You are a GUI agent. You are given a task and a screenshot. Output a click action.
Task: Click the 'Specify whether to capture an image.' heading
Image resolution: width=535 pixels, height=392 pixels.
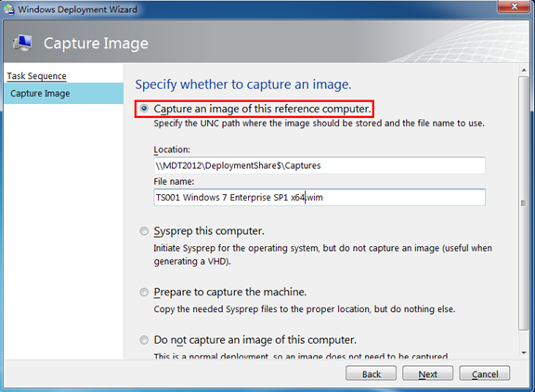coord(243,85)
